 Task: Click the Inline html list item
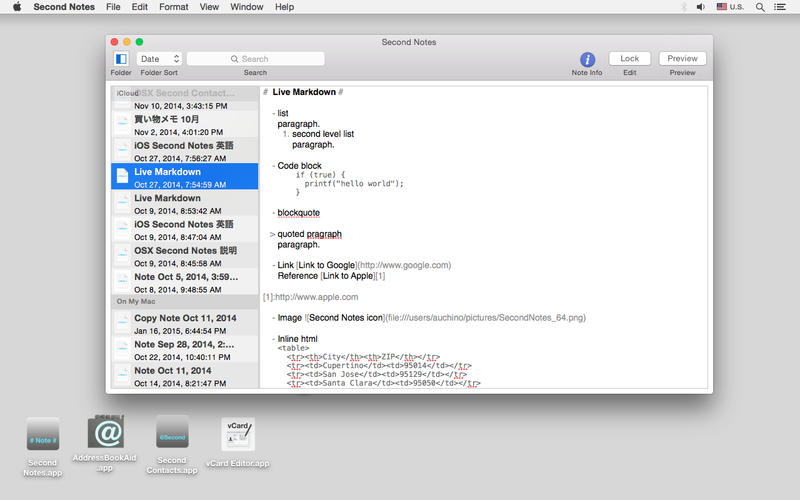pyautogui.click(x=297, y=339)
